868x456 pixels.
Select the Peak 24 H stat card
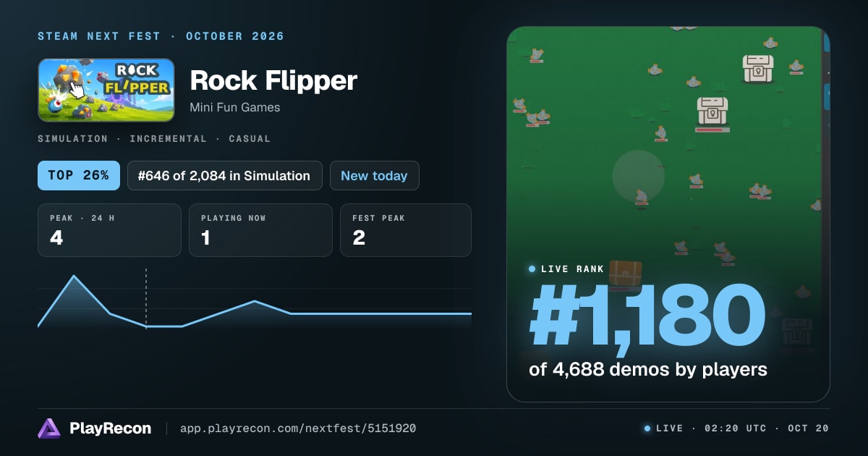pyautogui.click(x=109, y=230)
